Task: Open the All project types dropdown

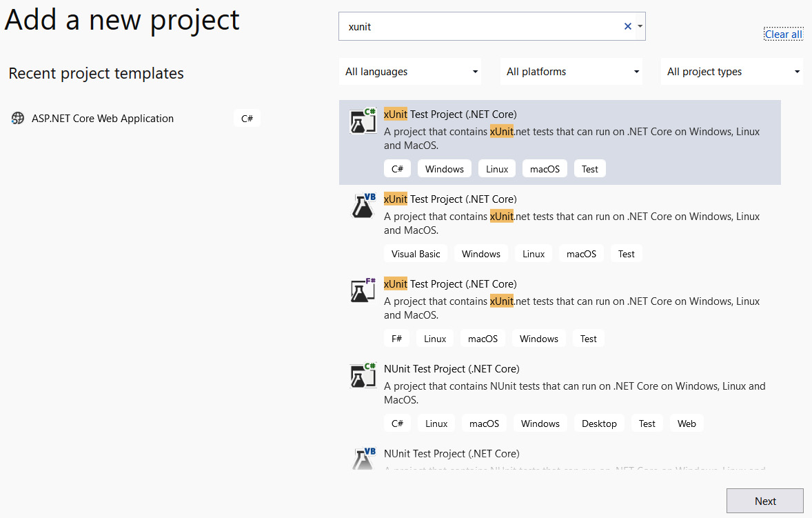Action: click(731, 71)
